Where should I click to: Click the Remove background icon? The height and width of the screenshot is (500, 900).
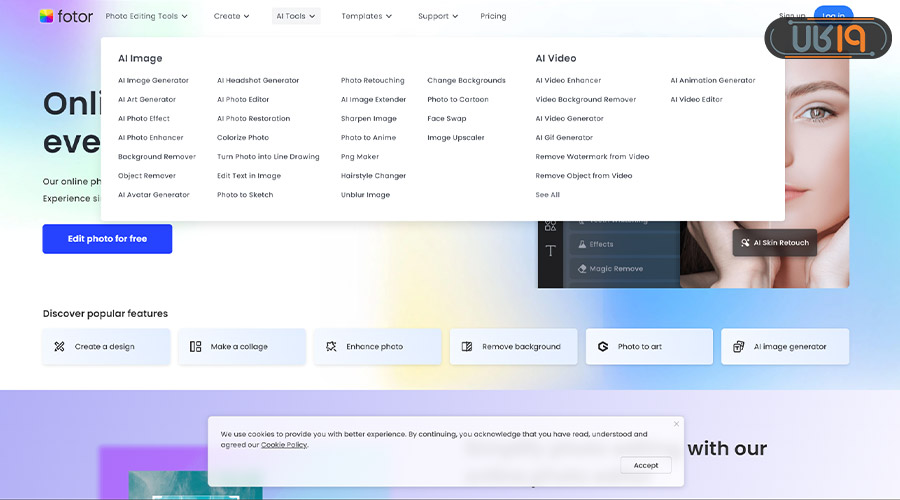pyautogui.click(x=467, y=347)
